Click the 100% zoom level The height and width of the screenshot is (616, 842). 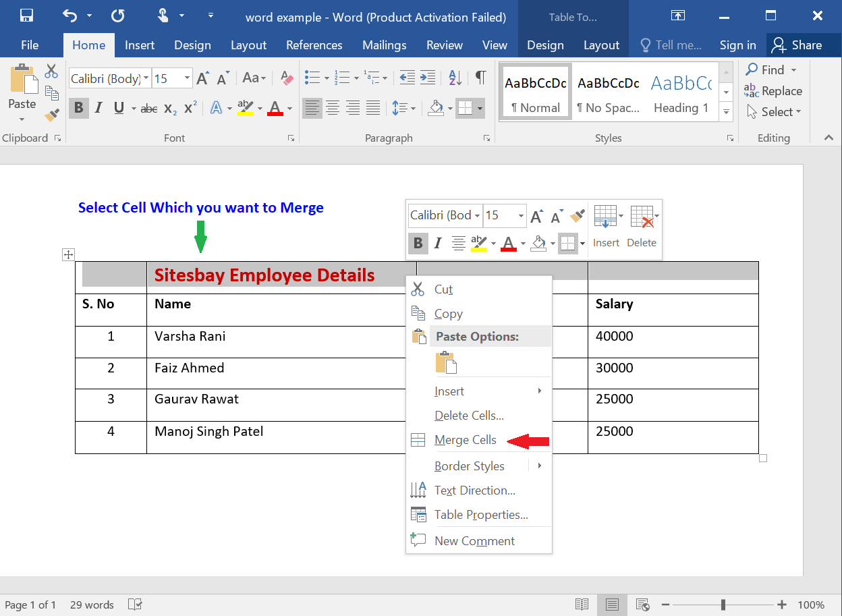pyautogui.click(x=811, y=605)
